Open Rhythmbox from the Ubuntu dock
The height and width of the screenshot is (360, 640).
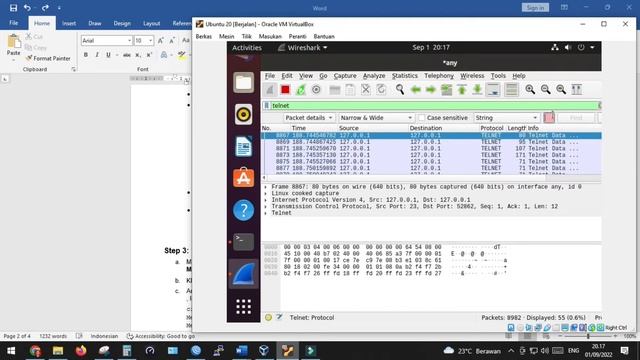(244, 114)
